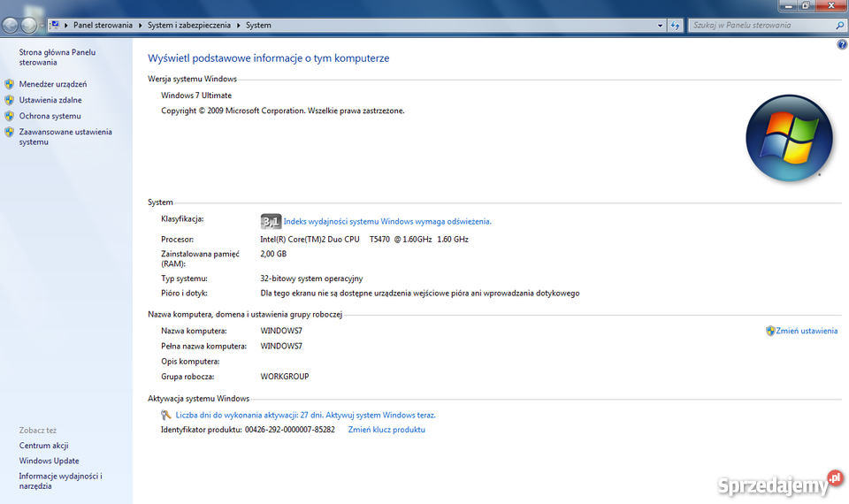Screen dimensions: 849x504
Task: Expand the arrow after System i zabezpieczenia
Action: coord(238,26)
